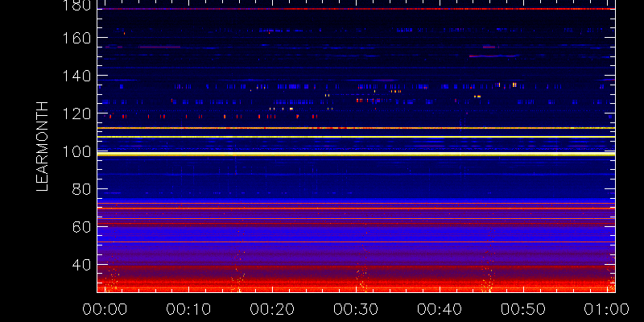Click the 160 frequency axis label
The width and height of the screenshot is (644, 322).
[x=77, y=38]
